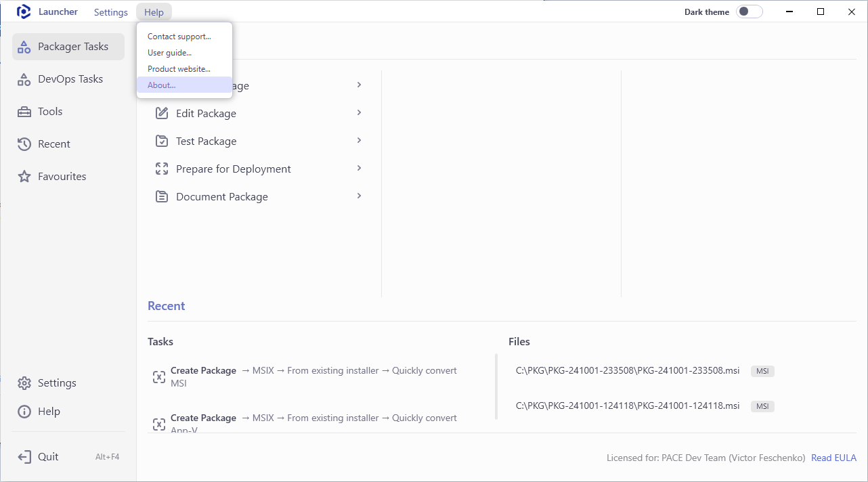Click the Tasks column heading
The height and width of the screenshot is (482, 868).
pos(160,342)
